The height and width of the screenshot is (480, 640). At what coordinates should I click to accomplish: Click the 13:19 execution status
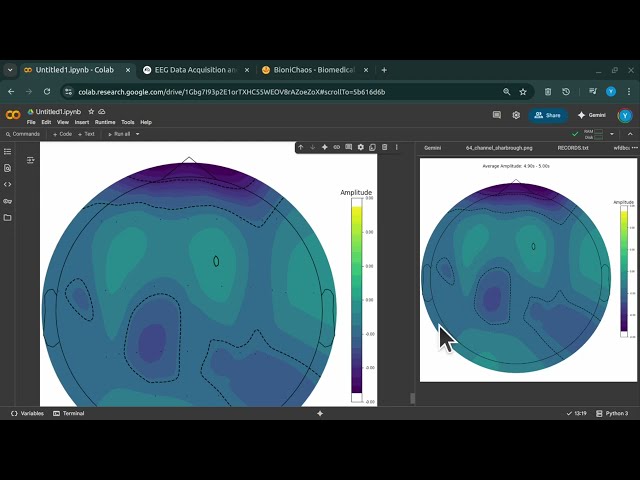(576, 413)
